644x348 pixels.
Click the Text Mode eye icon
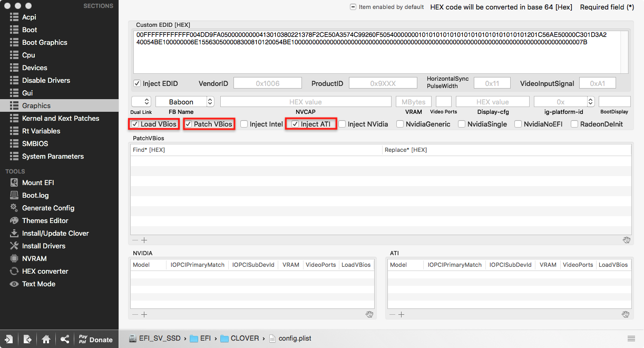pyautogui.click(x=14, y=284)
